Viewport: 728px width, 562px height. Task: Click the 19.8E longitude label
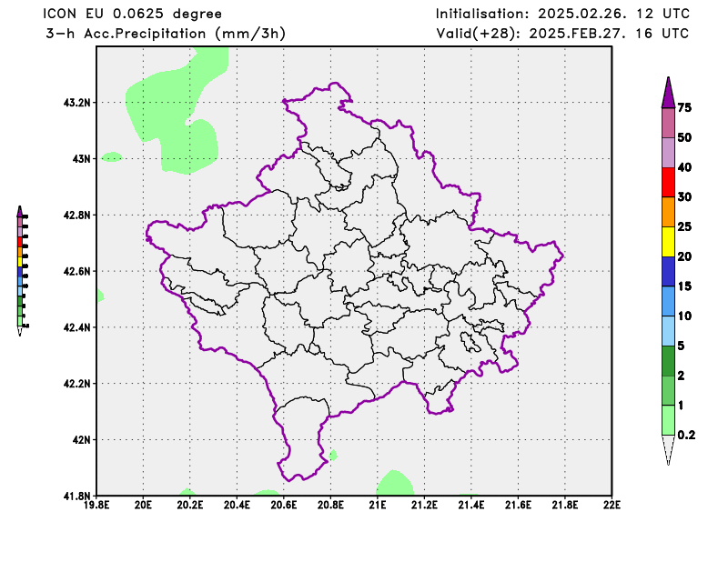[x=96, y=505]
